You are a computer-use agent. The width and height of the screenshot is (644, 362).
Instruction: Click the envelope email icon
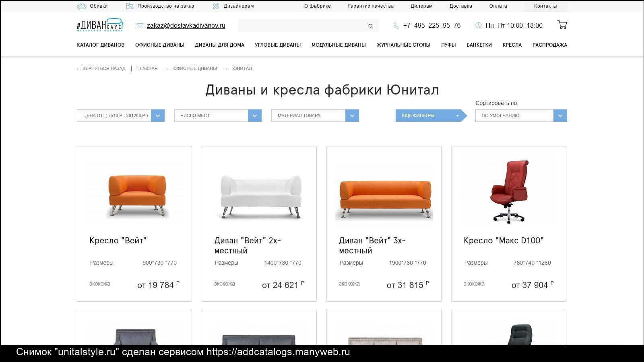(140, 26)
